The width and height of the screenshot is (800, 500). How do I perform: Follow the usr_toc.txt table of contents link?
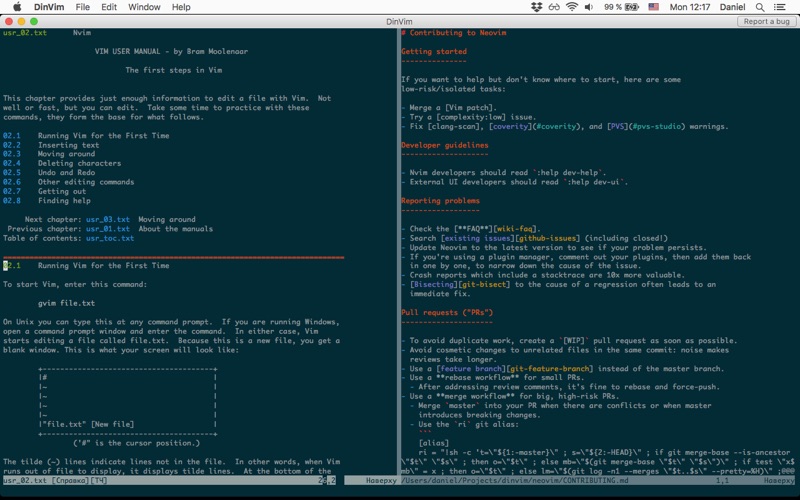pyautogui.click(x=109, y=238)
